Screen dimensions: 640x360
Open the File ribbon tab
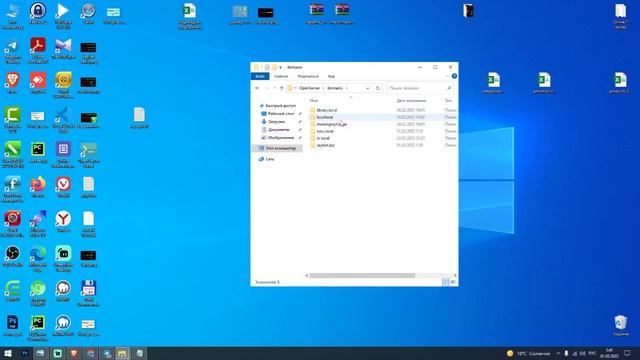260,76
